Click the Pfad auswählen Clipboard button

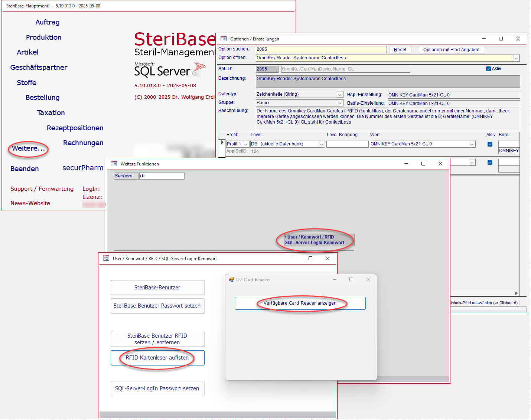[485, 303]
